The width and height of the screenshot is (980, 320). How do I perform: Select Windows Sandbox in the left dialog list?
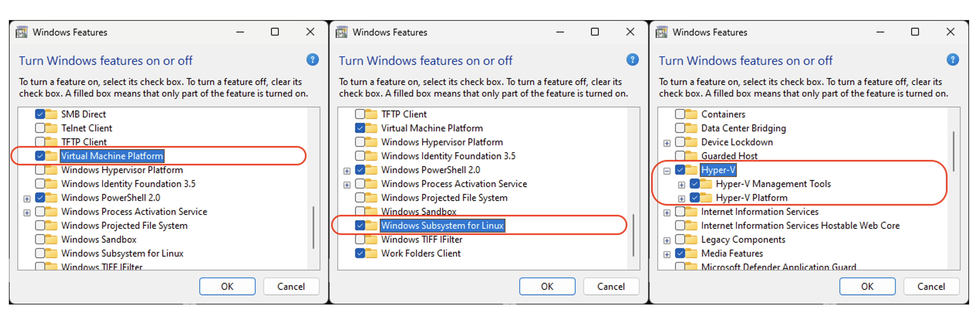99,239
